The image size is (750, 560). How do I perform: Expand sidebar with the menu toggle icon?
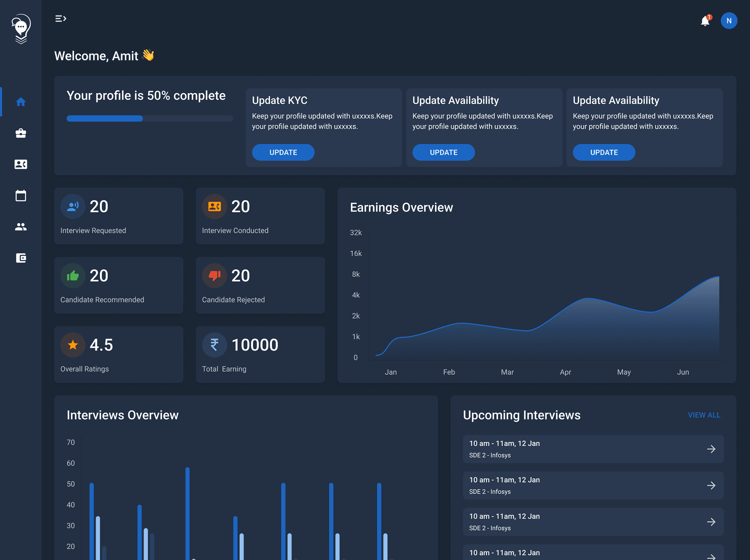tap(60, 18)
